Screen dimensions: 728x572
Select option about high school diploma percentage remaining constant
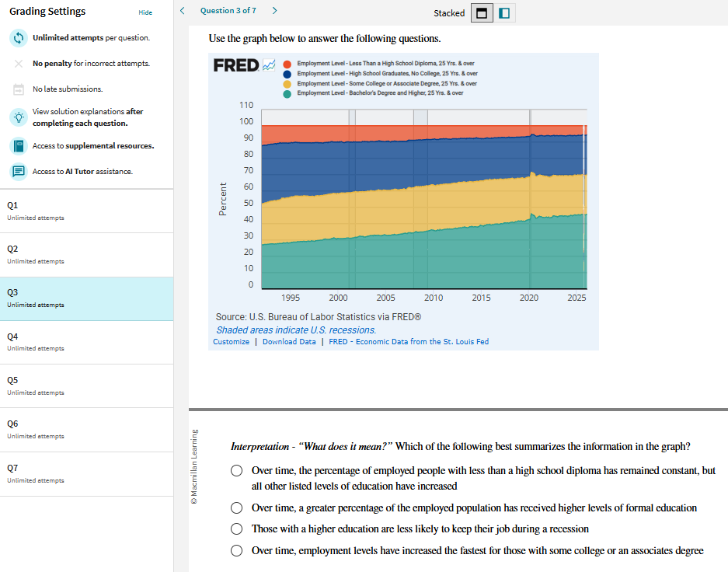(237, 471)
